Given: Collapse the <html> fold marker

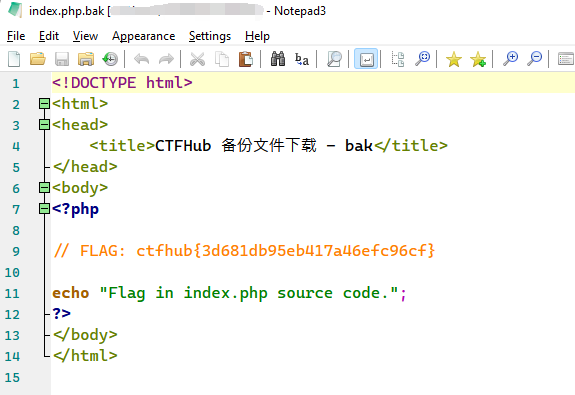Looking at the screenshot, I should (x=44, y=104).
